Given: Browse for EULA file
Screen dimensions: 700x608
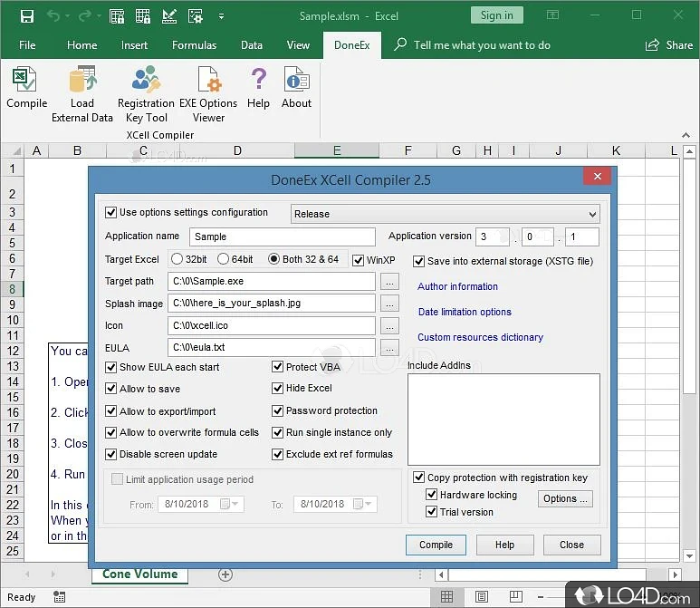Looking at the screenshot, I should [389, 348].
